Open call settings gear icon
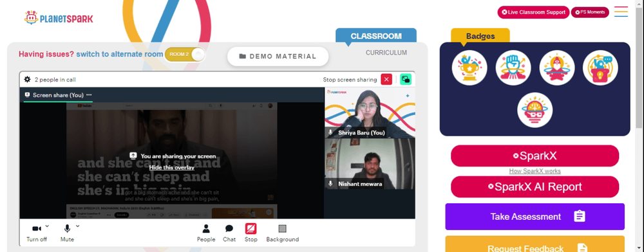The image size is (644, 252). (x=27, y=80)
